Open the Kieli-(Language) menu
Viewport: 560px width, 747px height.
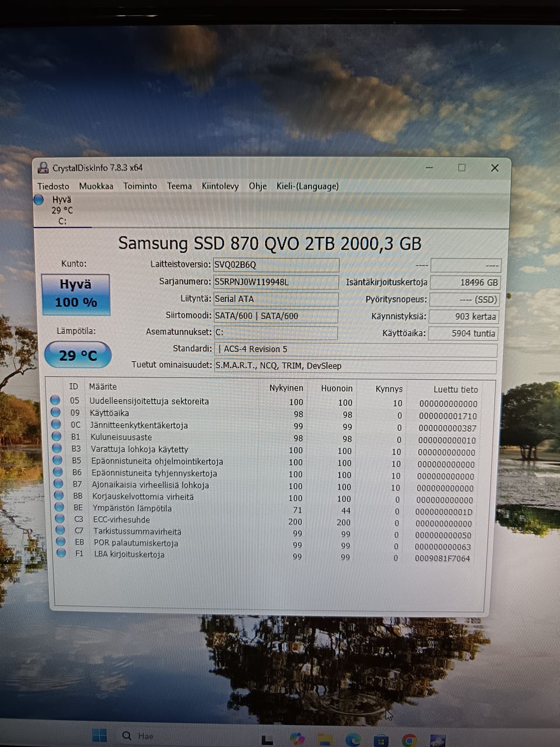coord(307,186)
